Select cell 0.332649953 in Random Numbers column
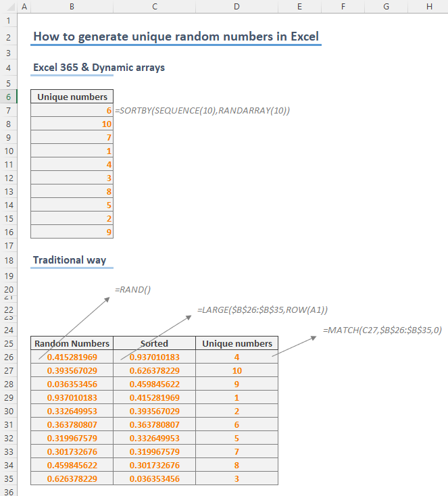Viewport: 448px width, 496px height. (x=72, y=411)
